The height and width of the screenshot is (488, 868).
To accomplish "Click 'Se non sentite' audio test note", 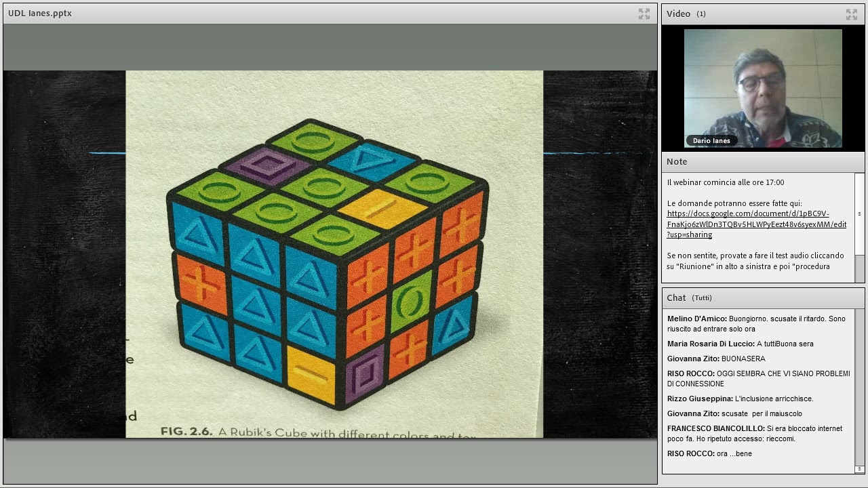I will (x=755, y=261).
